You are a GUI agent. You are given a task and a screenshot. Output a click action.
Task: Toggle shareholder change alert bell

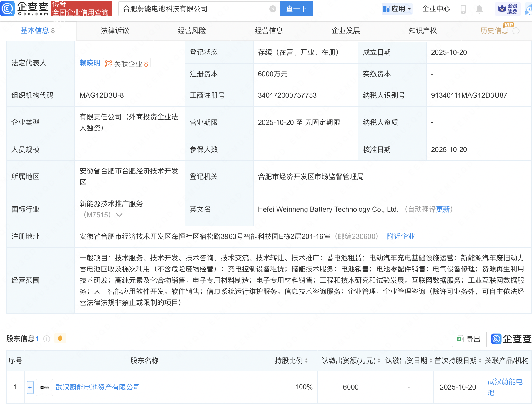[x=60, y=339]
